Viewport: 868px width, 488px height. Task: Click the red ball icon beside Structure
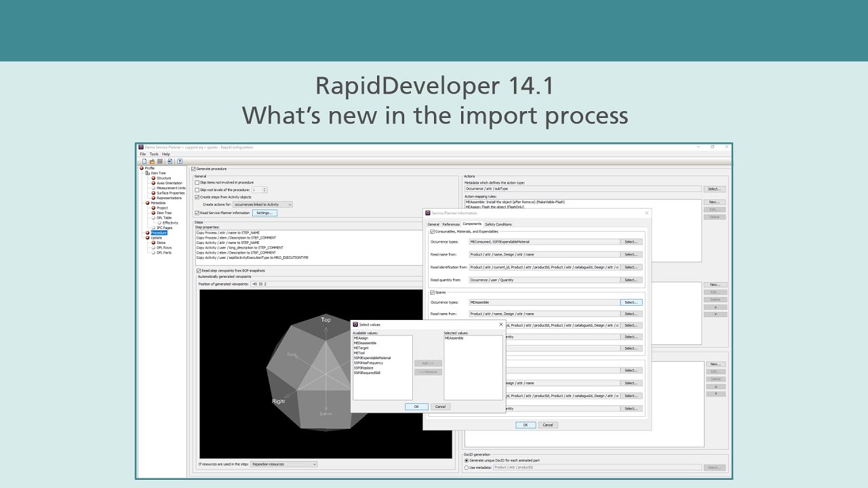pos(153,178)
